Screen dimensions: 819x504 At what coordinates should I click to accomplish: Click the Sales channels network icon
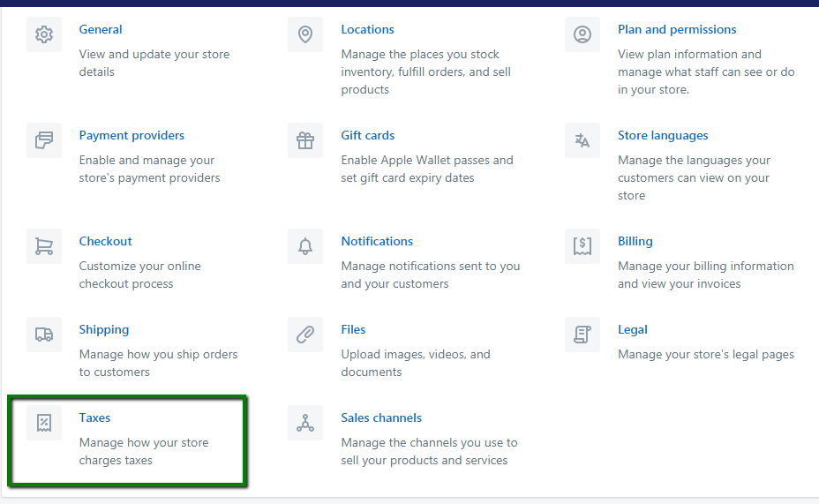point(305,423)
